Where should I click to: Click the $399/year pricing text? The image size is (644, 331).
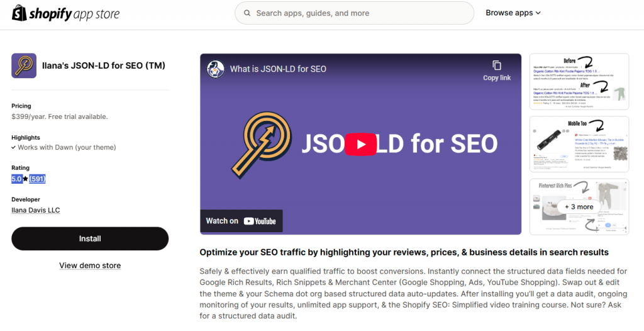tap(60, 117)
